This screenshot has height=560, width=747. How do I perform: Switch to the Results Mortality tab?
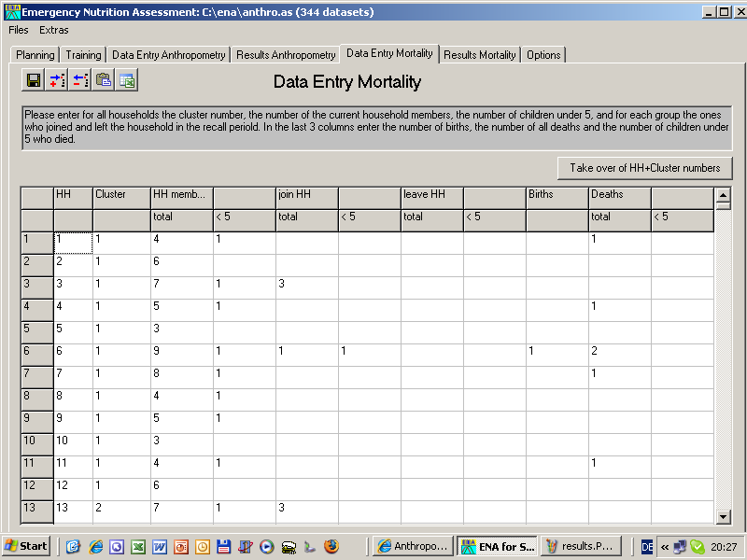(x=479, y=55)
